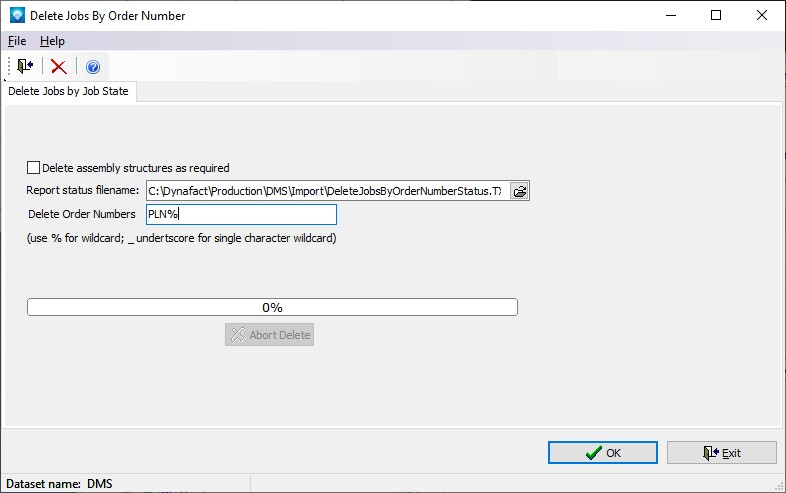Click the application icon in title bar
Screen dimensions: 786x493
click(x=16, y=16)
